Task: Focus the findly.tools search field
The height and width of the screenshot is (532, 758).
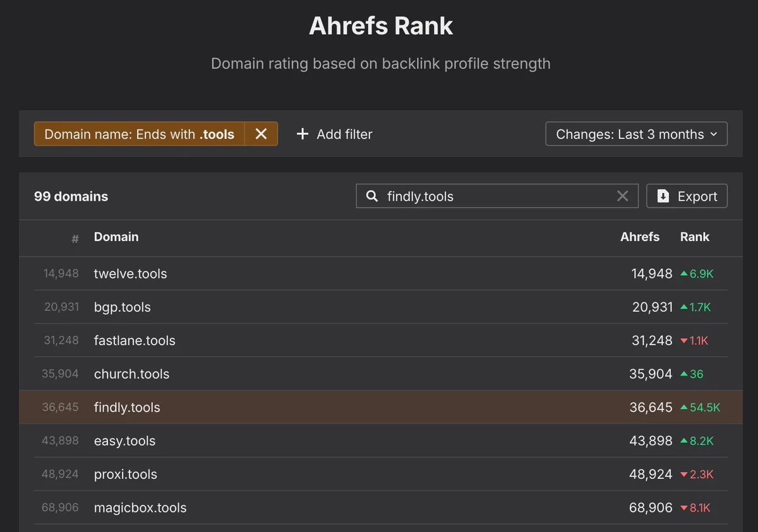Action: pos(497,196)
